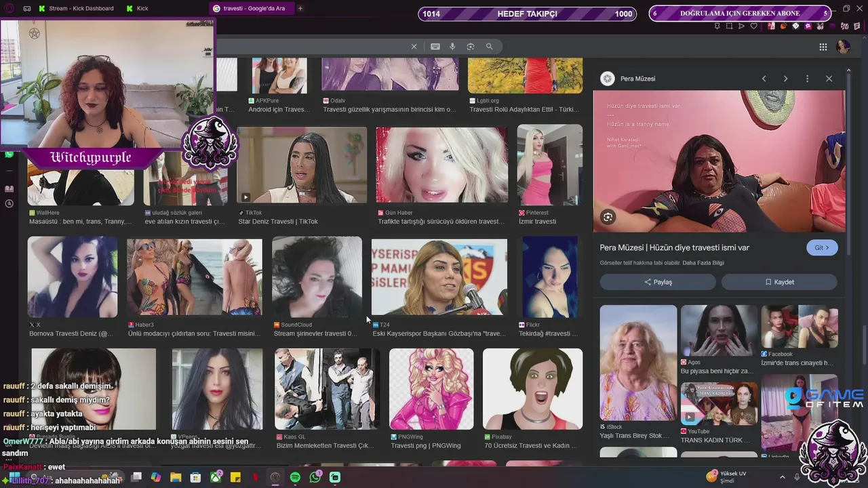
Task: Open the Pixabay 70 Ücretsiz result thumbnail
Action: click(532, 389)
